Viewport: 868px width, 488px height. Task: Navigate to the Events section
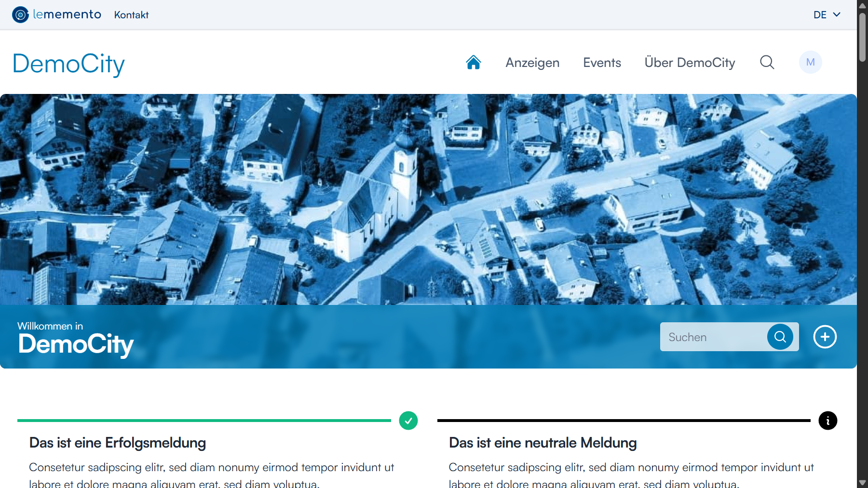click(x=602, y=62)
